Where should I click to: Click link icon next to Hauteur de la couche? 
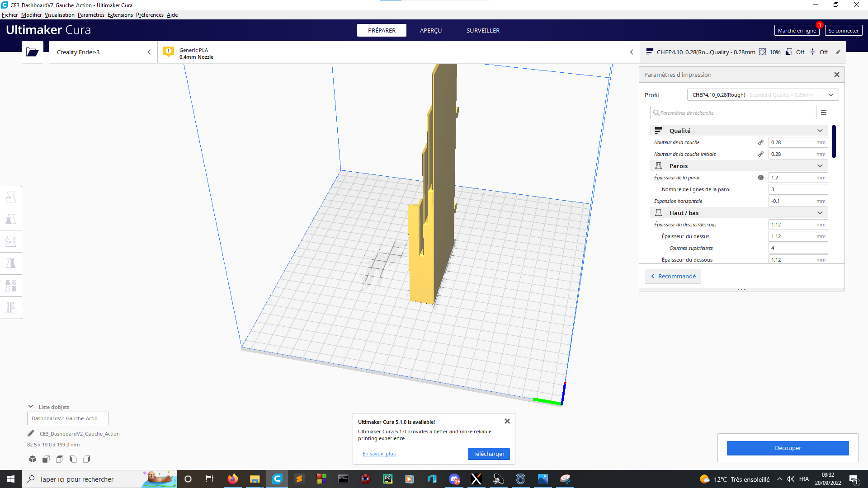[761, 142]
